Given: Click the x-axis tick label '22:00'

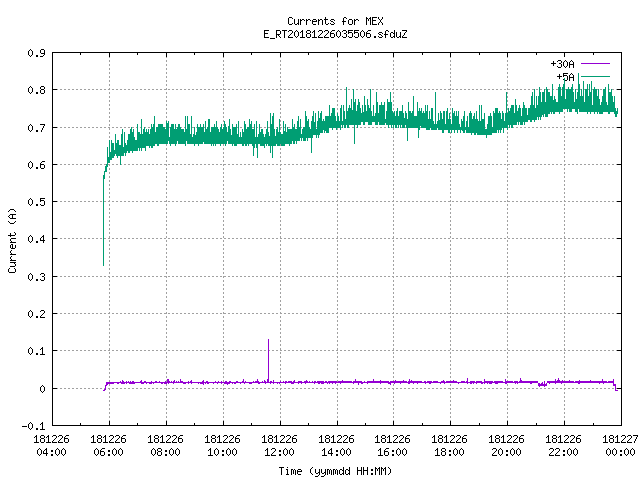Looking at the screenshot, I should pos(563,452).
